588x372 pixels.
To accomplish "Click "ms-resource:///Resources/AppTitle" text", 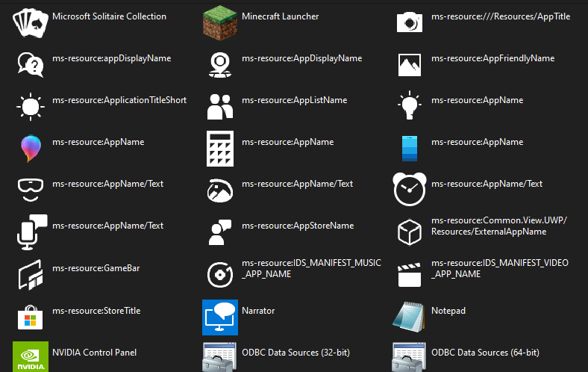I will tap(501, 16).
